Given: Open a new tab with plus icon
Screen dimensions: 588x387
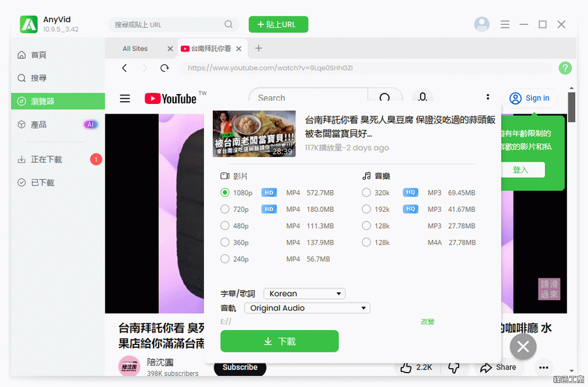Looking at the screenshot, I should point(259,48).
